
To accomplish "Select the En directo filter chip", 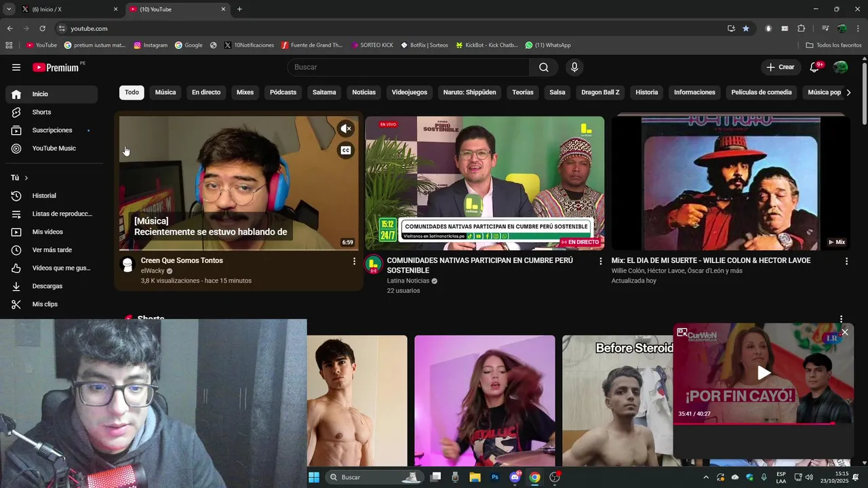I will (206, 92).
